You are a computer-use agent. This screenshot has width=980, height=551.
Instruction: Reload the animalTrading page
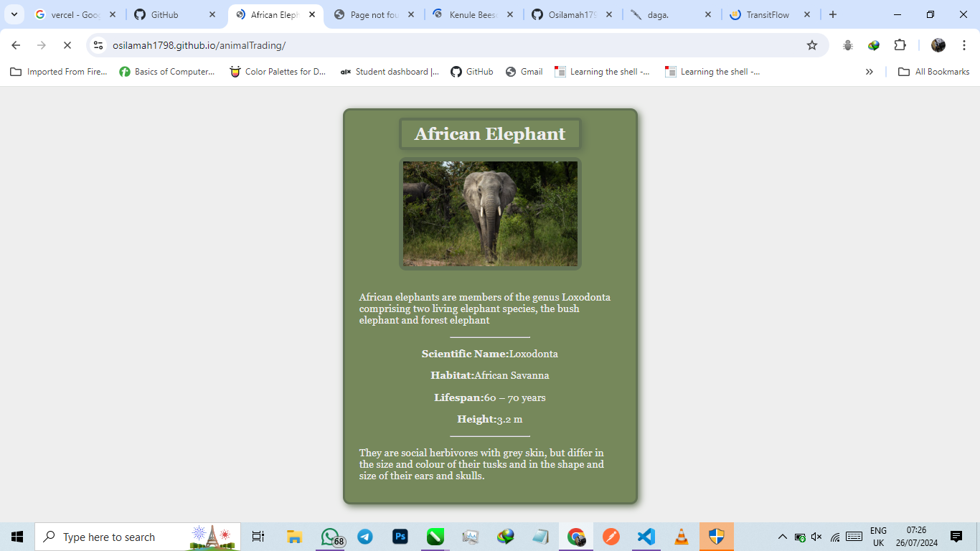(68, 44)
